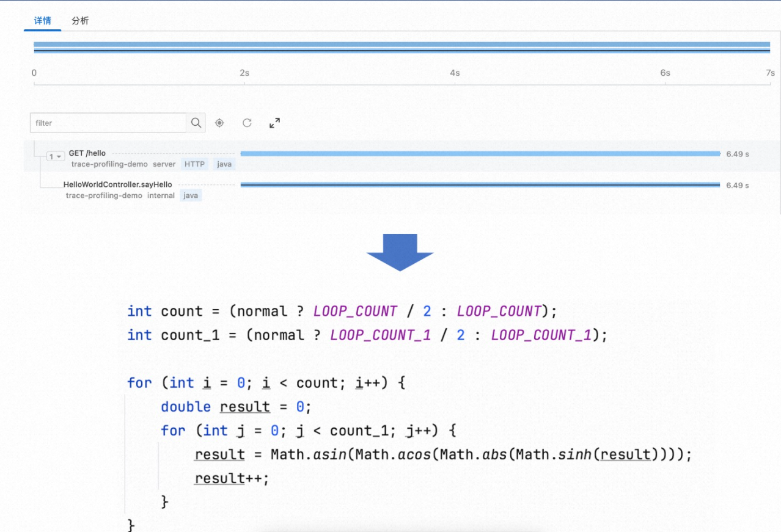781x532 pixels.
Task: Select the 详情 tab
Action: coord(42,20)
